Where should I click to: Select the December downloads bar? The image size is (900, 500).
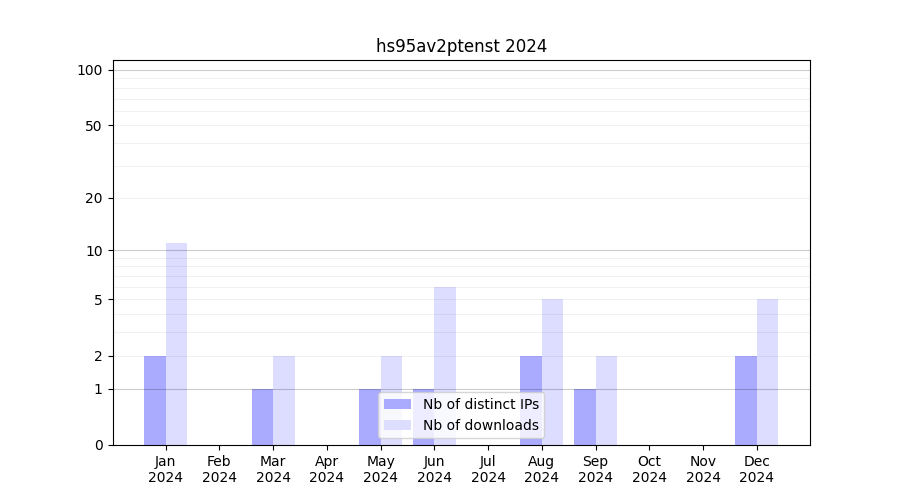(x=767, y=372)
